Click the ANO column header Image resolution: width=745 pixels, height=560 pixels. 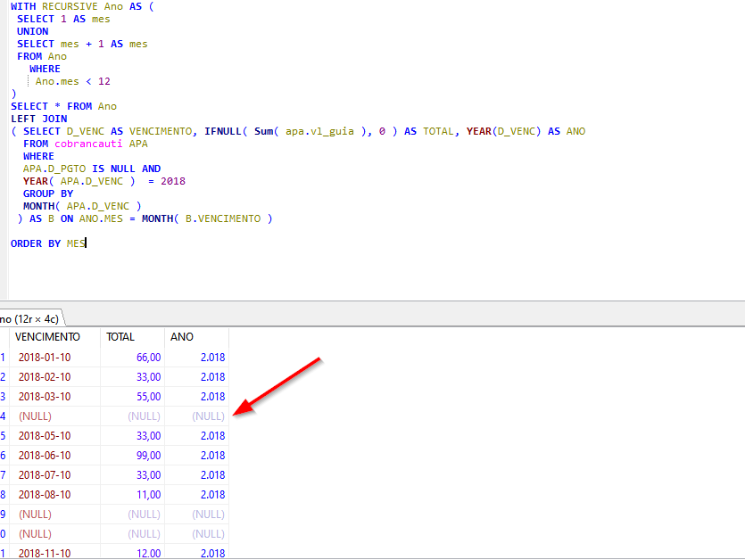point(182,337)
